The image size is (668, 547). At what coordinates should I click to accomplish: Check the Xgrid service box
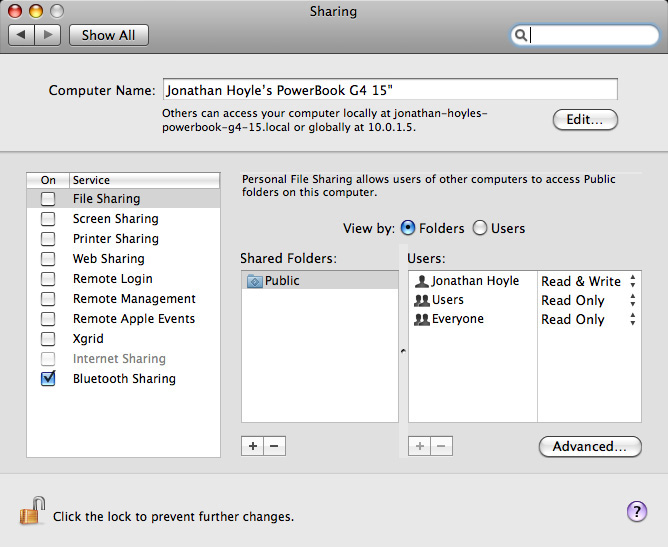48,339
